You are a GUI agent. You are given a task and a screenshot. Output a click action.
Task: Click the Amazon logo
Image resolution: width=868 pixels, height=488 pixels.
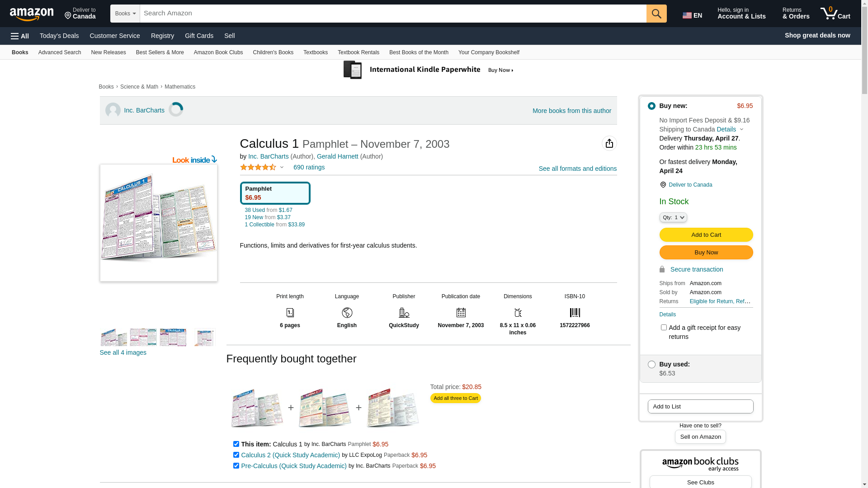pyautogui.click(x=32, y=14)
